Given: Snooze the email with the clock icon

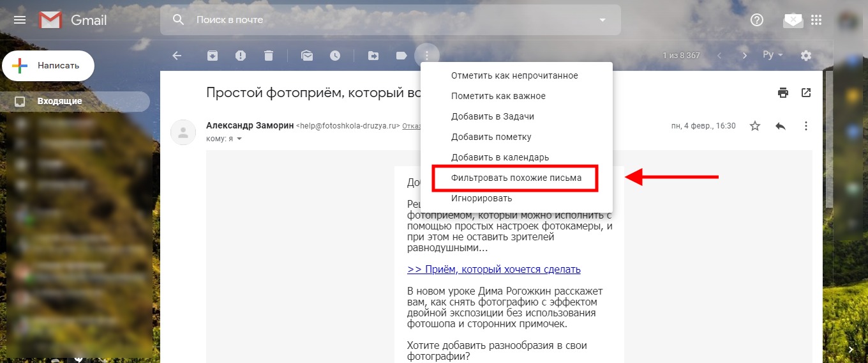Looking at the screenshot, I should click(x=335, y=56).
